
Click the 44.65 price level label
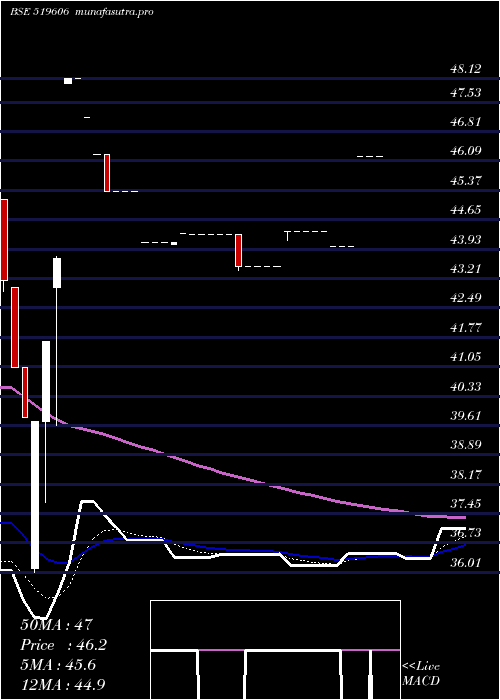click(x=466, y=210)
